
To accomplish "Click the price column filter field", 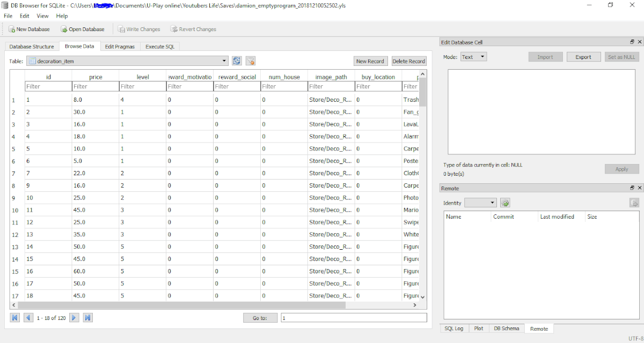I will point(96,86).
